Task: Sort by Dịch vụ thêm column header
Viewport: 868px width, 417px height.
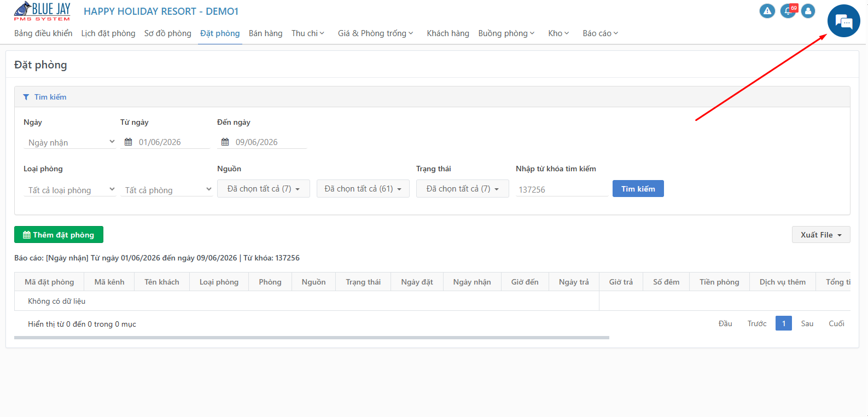Action: click(783, 282)
